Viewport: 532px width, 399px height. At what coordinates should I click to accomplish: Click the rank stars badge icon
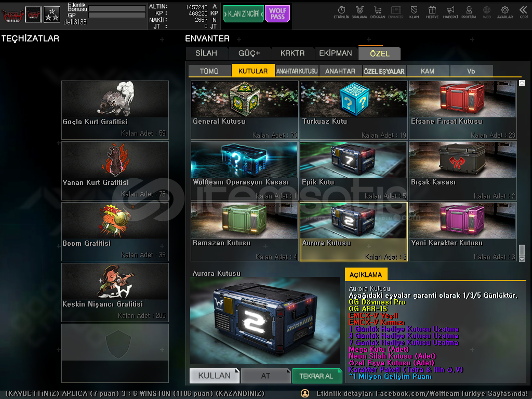point(52,15)
